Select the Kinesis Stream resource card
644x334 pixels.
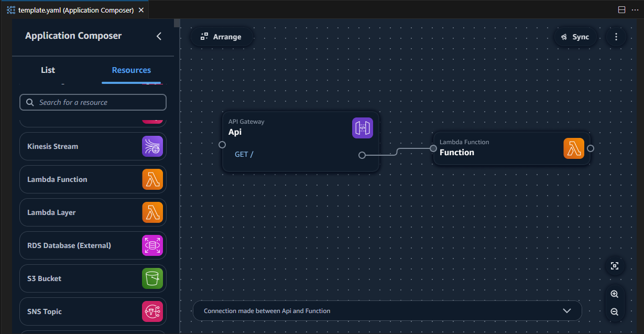pos(93,146)
